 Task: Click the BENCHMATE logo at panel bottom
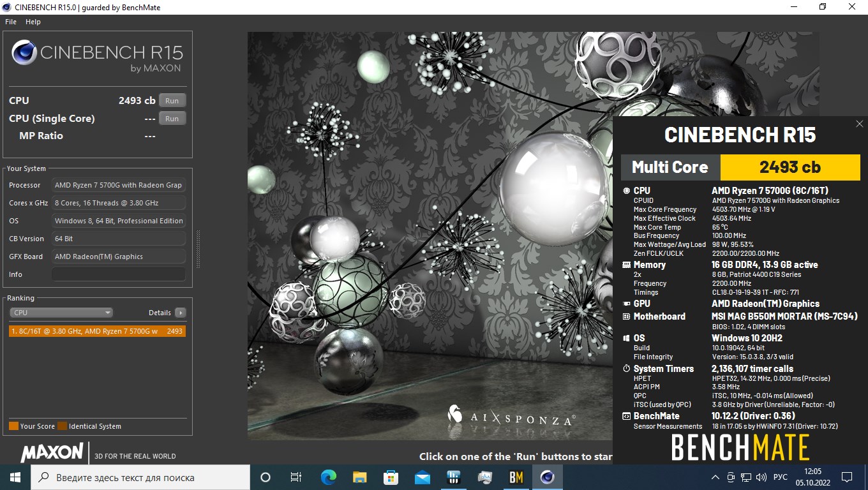(x=740, y=448)
